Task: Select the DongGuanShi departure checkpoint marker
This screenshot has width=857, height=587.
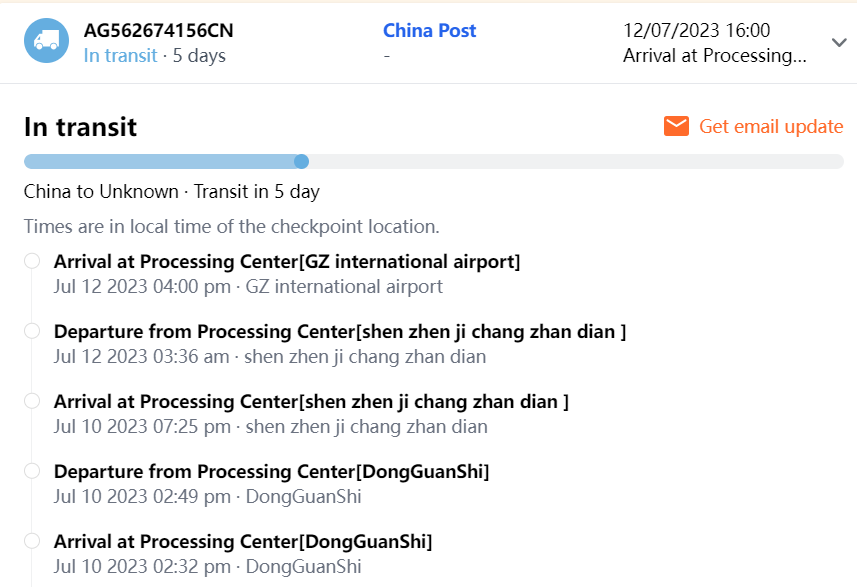Action: (x=32, y=471)
